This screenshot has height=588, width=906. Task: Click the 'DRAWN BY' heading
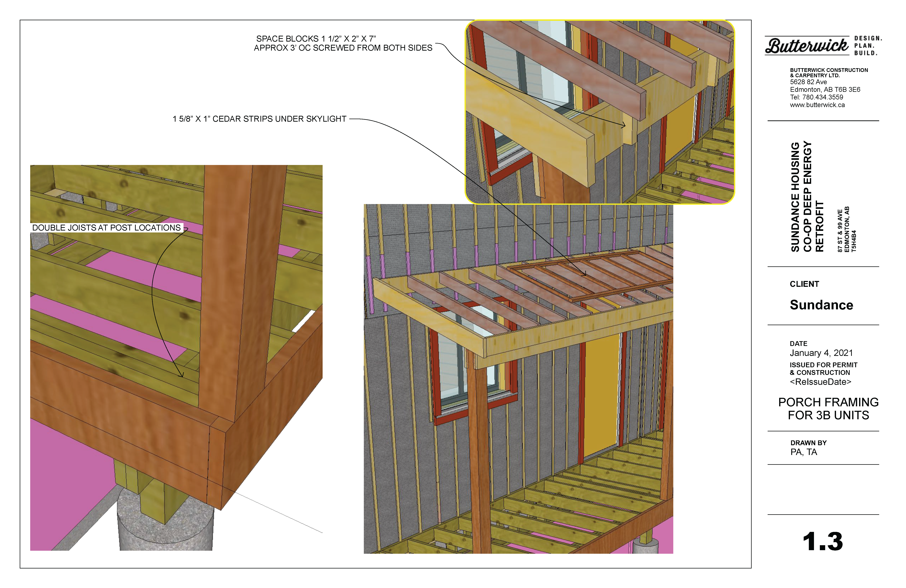pos(808,443)
